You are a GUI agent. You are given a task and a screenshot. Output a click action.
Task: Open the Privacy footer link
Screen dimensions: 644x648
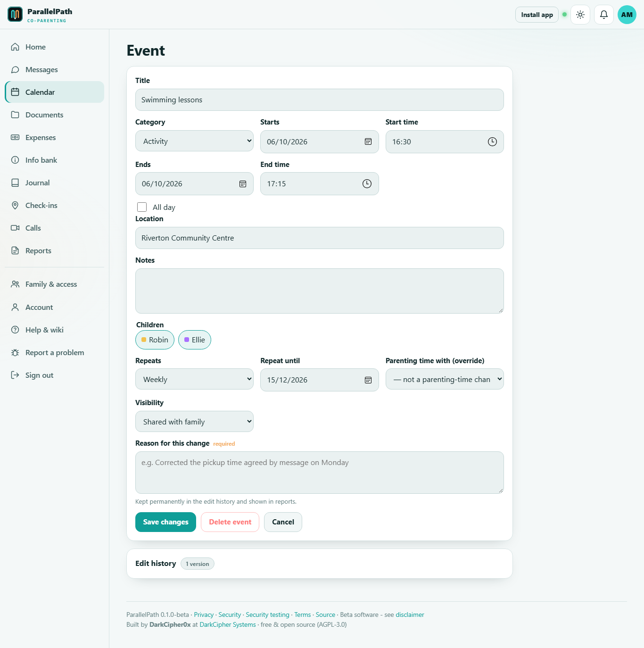204,615
